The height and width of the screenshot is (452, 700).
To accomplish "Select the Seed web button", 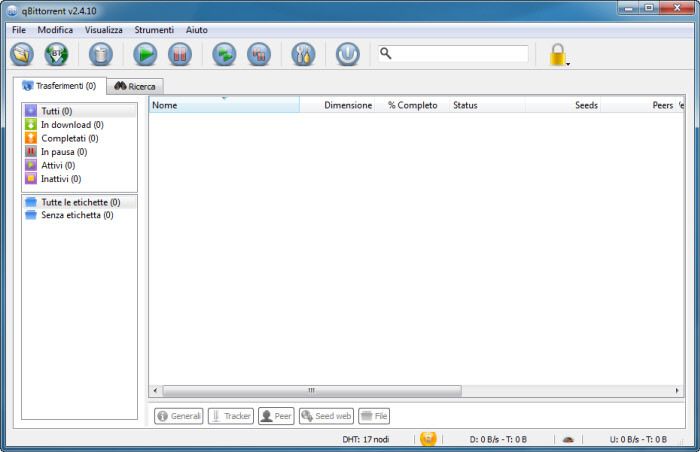I will click(x=326, y=416).
